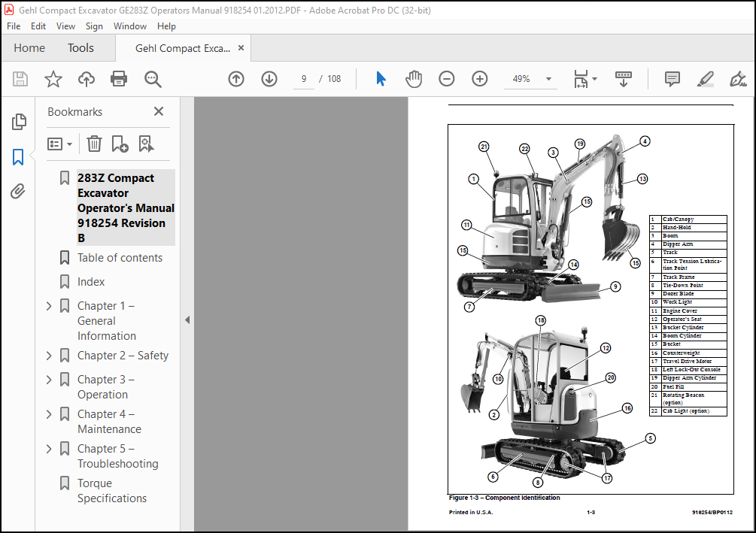This screenshot has height=533, width=756.
Task: Click 'Printed in U.S.A.' footer text
Action: [471, 512]
